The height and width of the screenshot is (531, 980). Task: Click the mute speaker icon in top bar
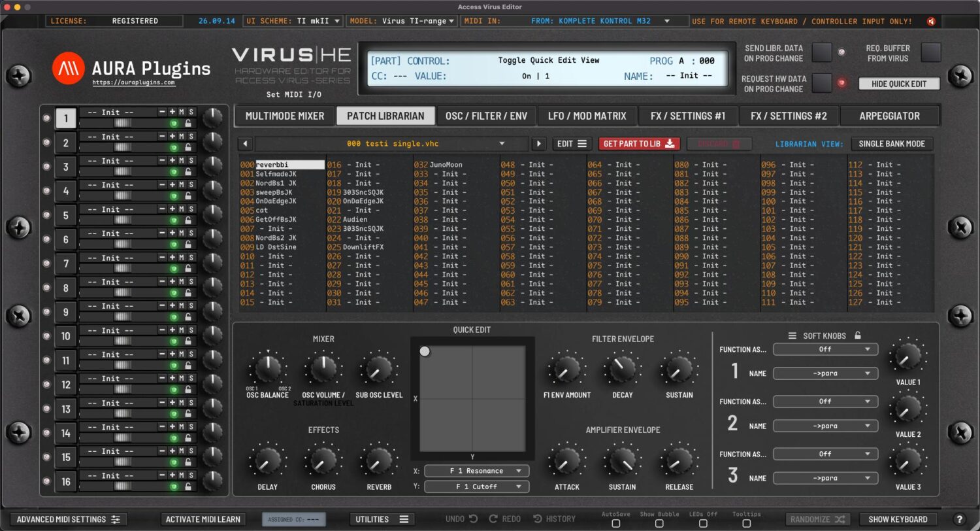click(931, 21)
